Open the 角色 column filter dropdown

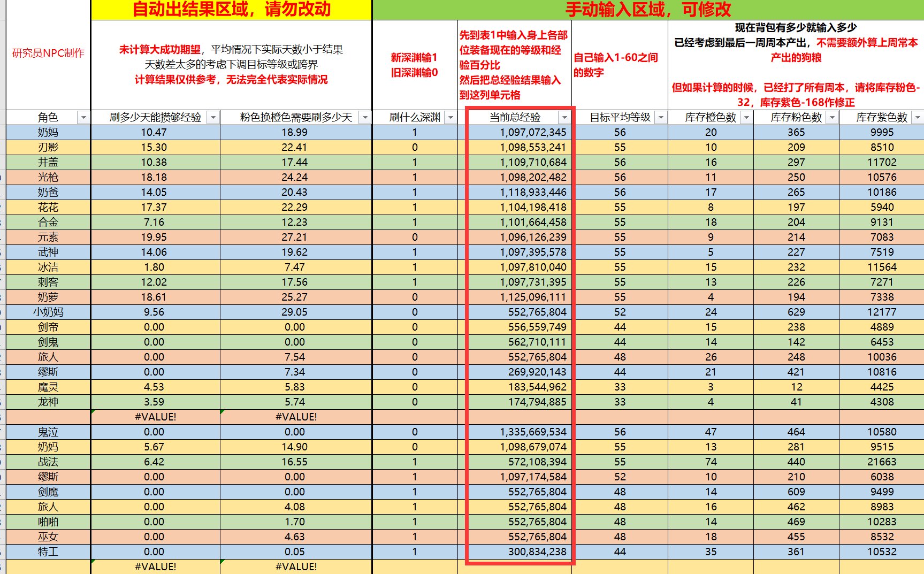click(x=83, y=118)
